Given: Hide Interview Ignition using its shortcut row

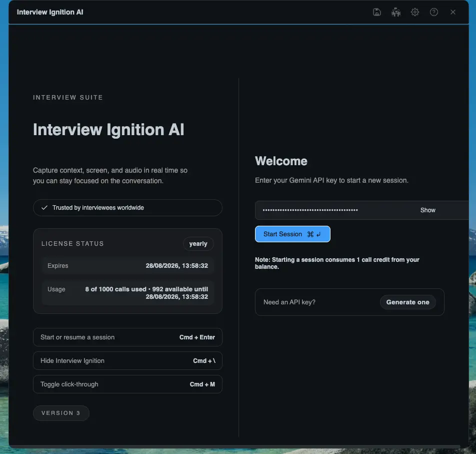Looking at the screenshot, I should pos(127,360).
